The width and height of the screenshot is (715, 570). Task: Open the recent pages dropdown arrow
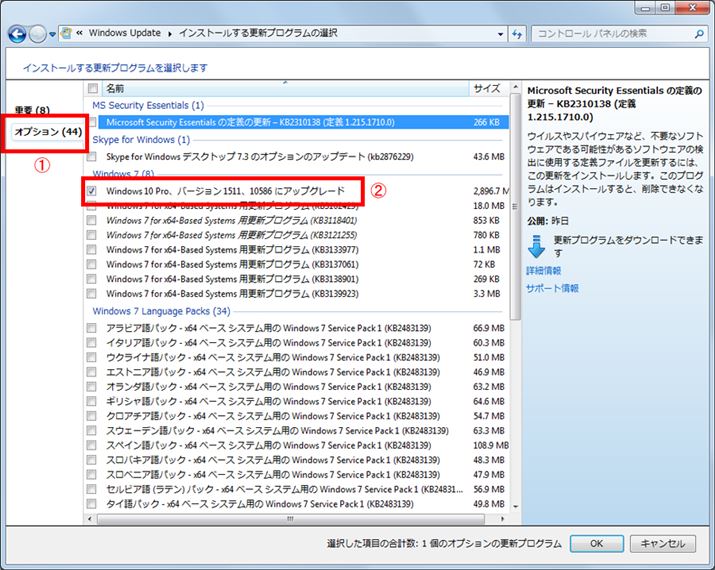point(52,34)
